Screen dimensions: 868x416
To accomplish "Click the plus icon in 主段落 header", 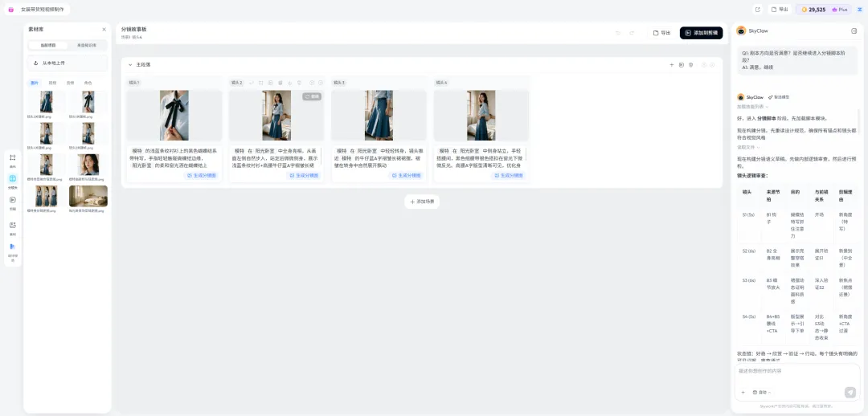I will point(672,65).
